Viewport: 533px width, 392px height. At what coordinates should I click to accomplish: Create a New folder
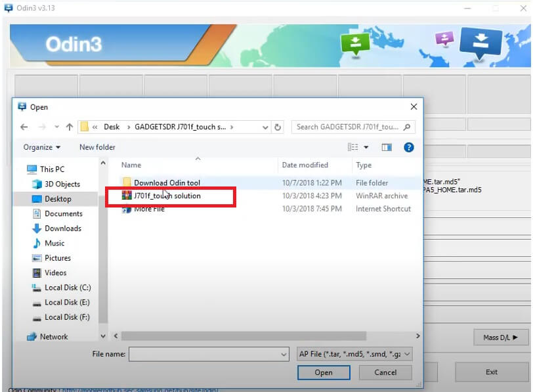tap(97, 147)
